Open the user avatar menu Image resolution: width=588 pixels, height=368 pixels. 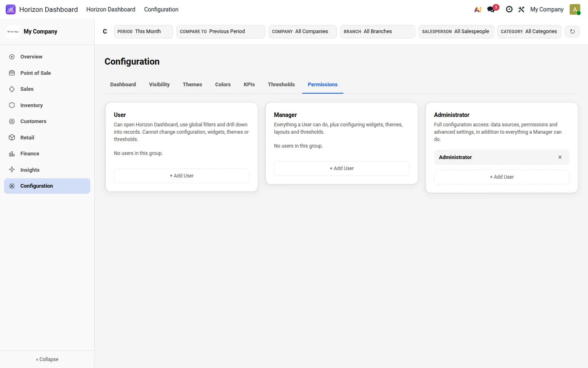click(575, 9)
